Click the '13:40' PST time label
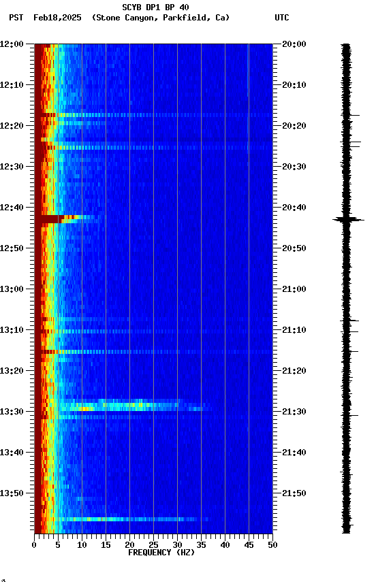Viewport: 376px width, 588px height. [12, 453]
